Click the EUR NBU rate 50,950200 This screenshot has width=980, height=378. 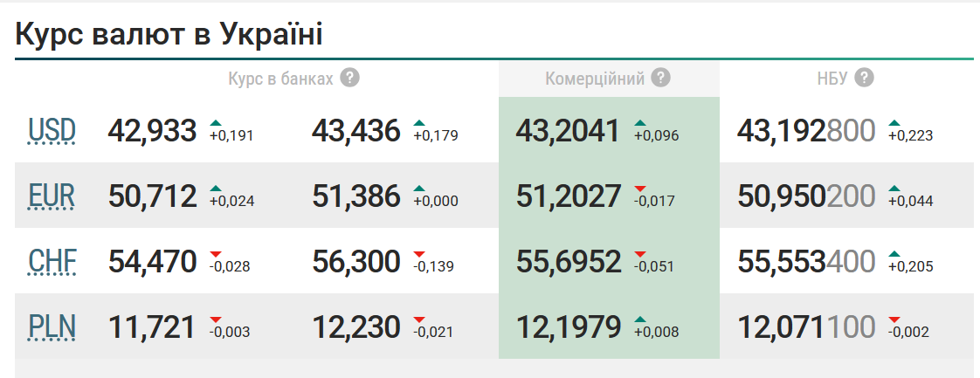pyautogui.click(x=806, y=196)
